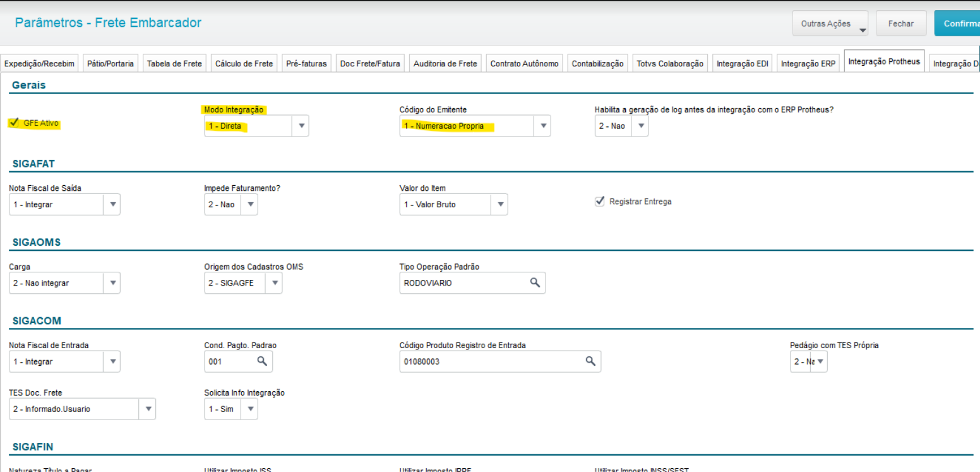Viewport: 980px width, 472px height.
Task: Switch to the Expedição/Recebim tab
Action: click(39, 63)
